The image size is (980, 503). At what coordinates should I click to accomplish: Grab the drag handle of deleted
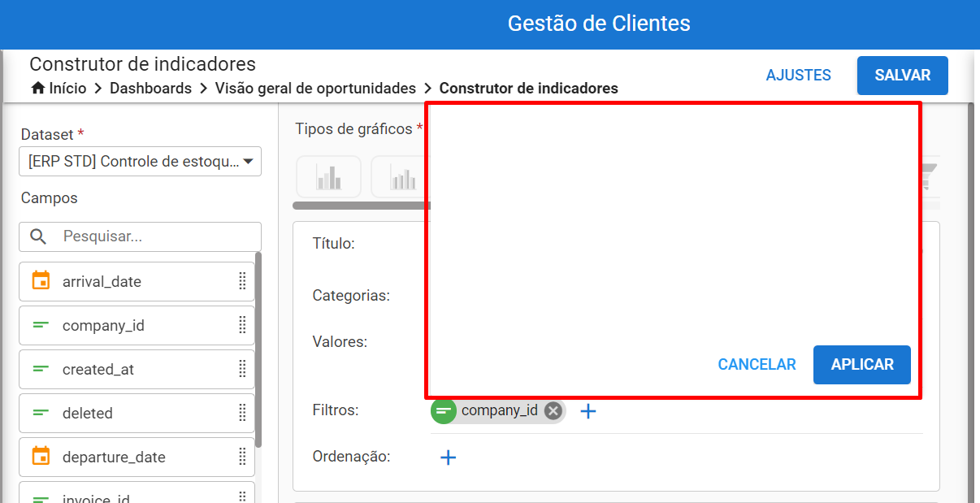coord(242,413)
